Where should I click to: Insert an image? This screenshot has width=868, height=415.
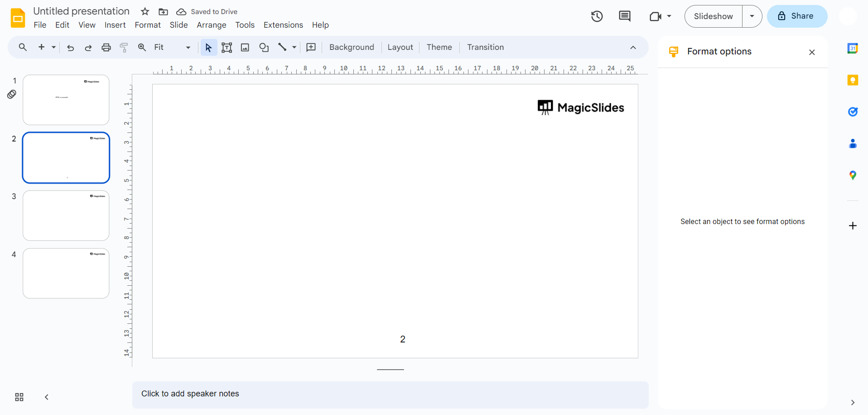(x=245, y=47)
